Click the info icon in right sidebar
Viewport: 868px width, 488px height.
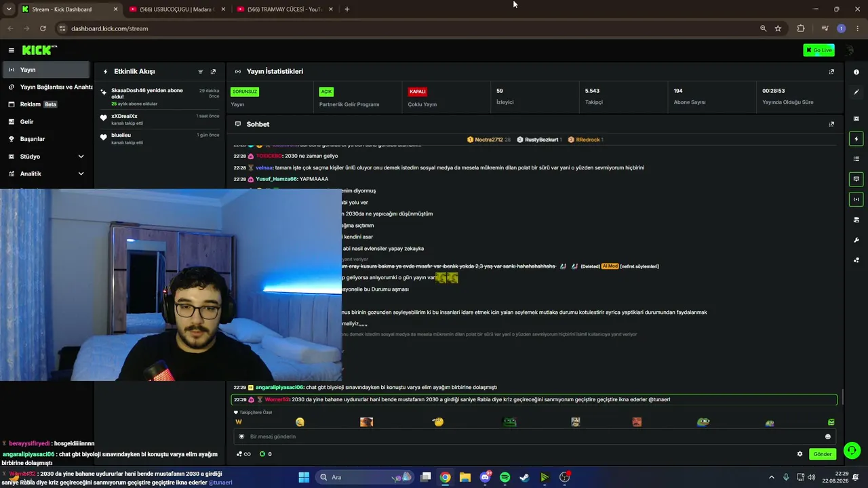click(x=856, y=72)
